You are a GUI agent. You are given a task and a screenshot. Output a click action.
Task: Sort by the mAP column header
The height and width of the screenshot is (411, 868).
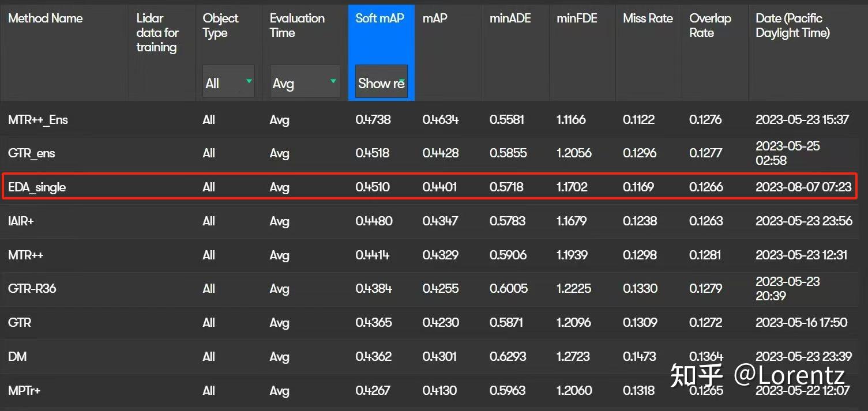click(435, 18)
